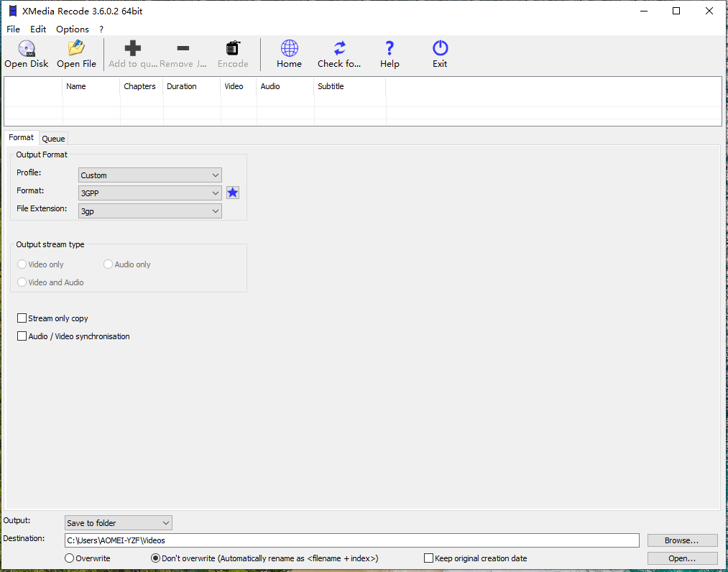728x572 pixels.
Task: Minimize the XMedia Recode window
Action: [x=644, y=11]
